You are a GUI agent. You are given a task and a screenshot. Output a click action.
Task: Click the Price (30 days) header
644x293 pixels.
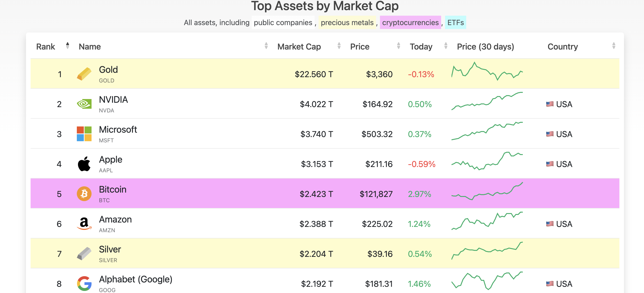pos(485,47)
